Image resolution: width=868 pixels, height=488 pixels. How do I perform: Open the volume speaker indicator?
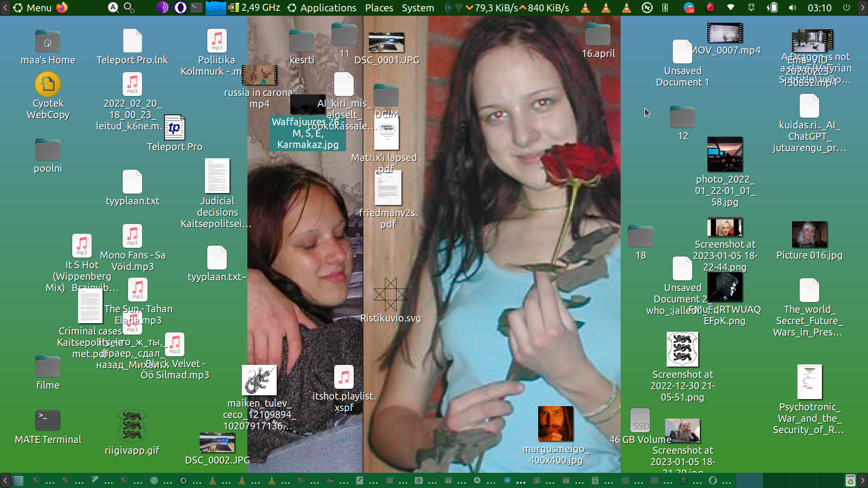(793, 8)
